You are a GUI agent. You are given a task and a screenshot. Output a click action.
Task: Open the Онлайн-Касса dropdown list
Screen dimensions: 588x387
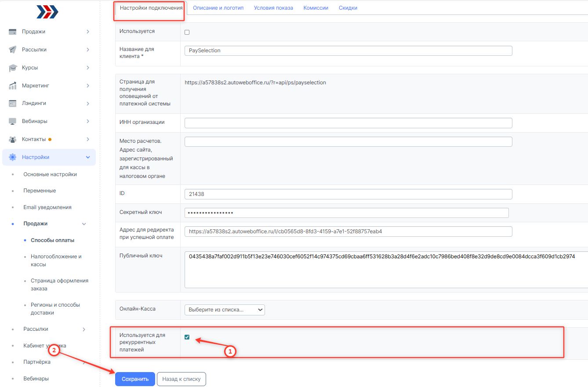[x=225, y=310]
